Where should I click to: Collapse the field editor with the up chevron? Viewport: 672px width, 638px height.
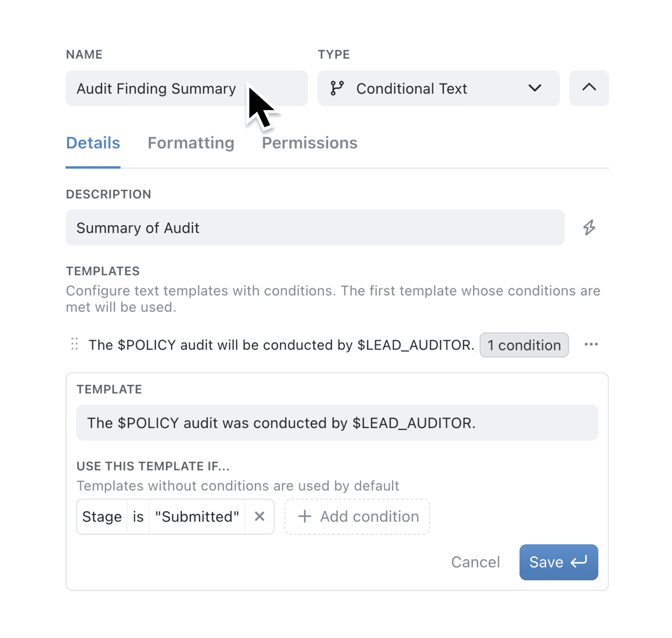pos(589,88)
